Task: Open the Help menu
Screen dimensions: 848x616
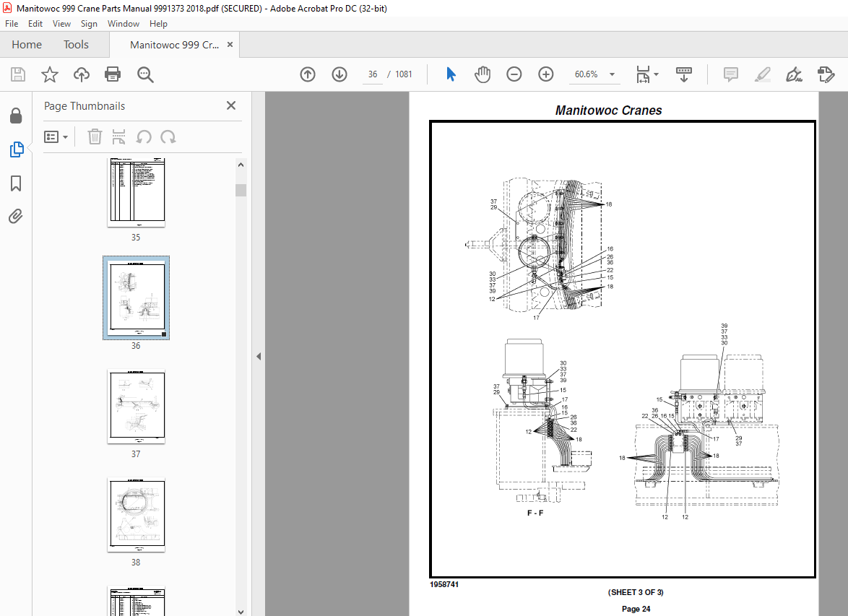Action: coord(158,24)
